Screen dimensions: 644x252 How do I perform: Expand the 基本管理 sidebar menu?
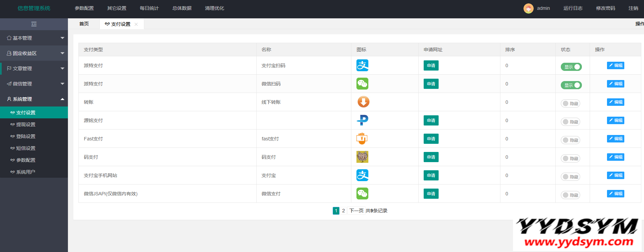34,38
